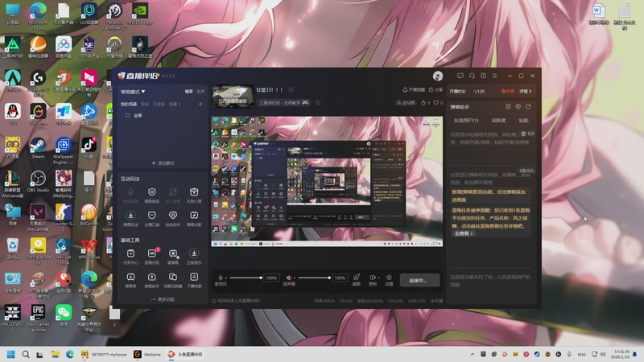Open the hamburger menu in title bar

495,76
